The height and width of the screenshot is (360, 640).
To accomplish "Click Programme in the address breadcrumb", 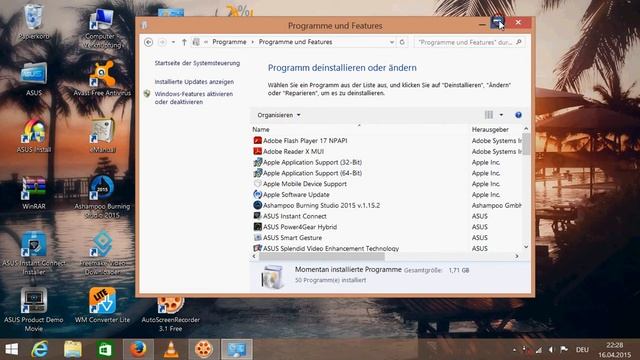I will point(229,42).
